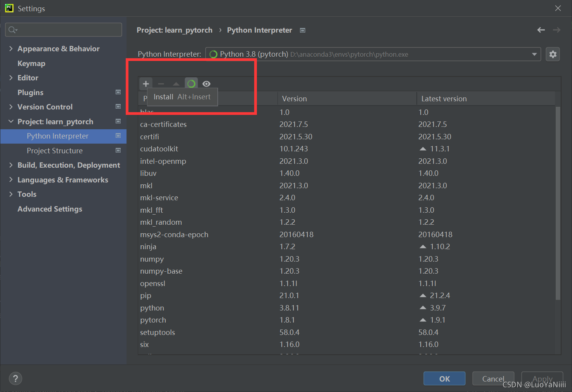
Task: Click the help question mark button
Action: (15, 378)
